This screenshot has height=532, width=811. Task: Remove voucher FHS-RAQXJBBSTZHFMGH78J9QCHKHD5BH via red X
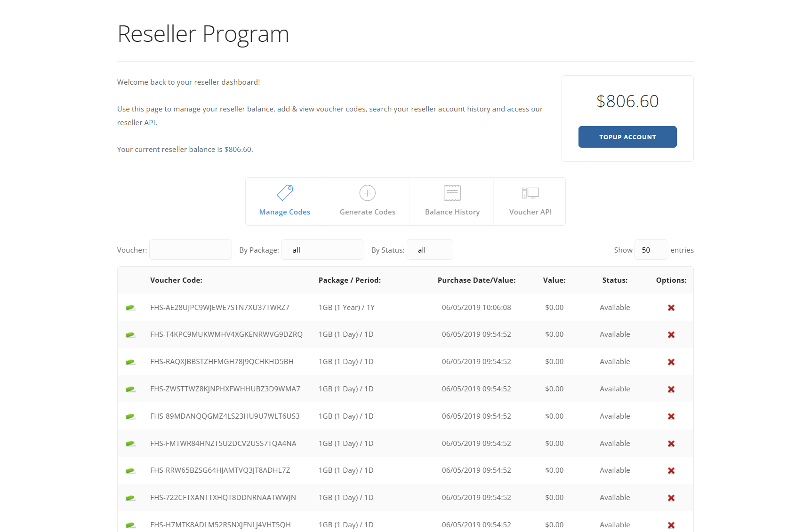(x=671, y=362)
